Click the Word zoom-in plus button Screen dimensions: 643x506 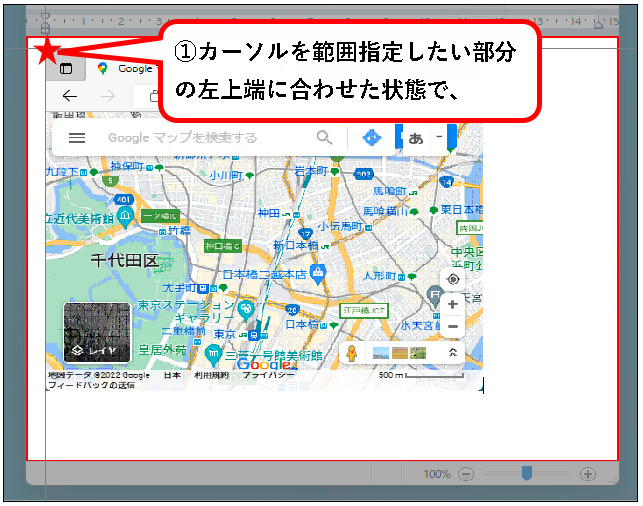click(588, 474)
